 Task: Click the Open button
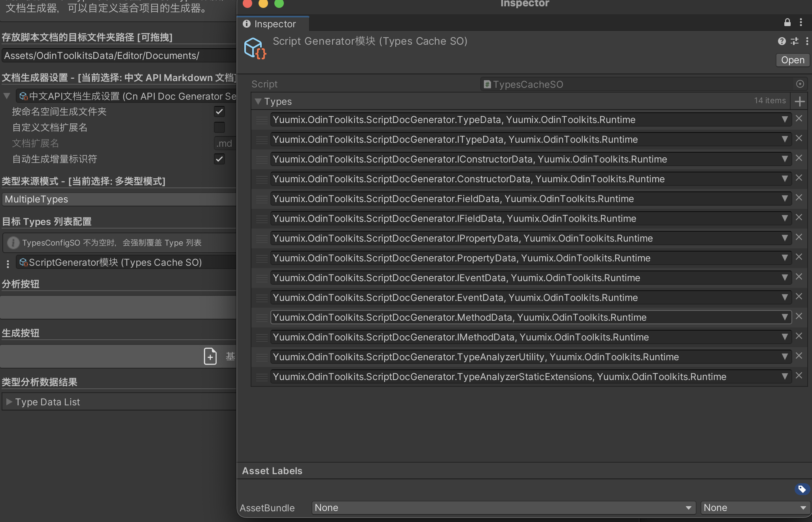792,60
